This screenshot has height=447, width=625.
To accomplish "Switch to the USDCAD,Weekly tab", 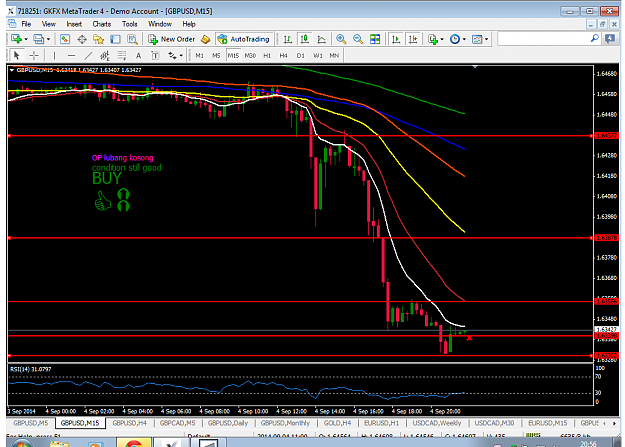I will (437, 423).
